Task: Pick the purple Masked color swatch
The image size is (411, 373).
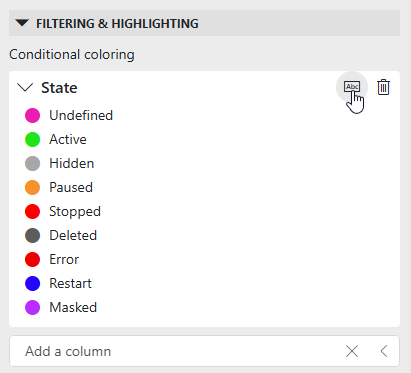Action: (x=32, y=307)
